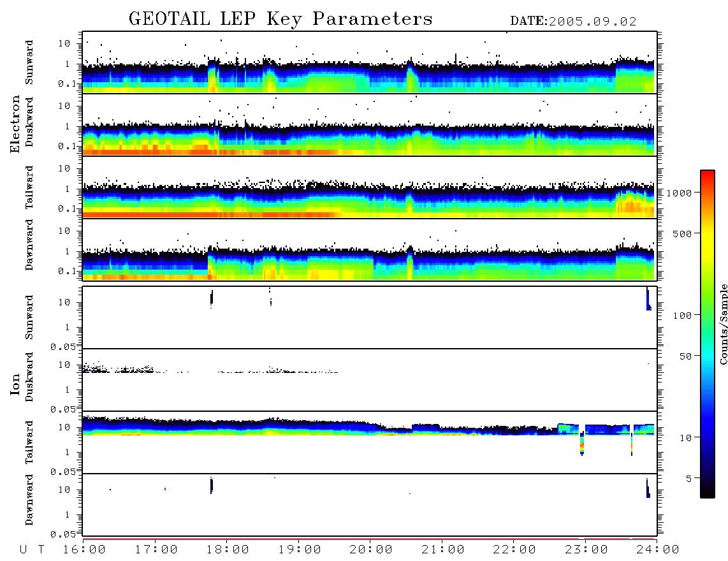Click the Electron Sunward spectrogram panel

370,62
